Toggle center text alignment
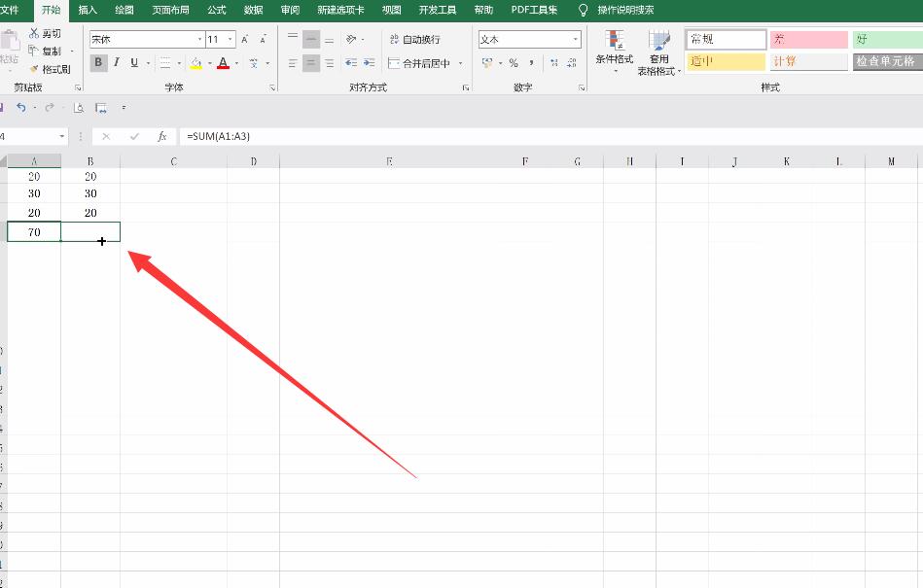The image size is (923, 588). pyautogui.click(x=311, y=63)
